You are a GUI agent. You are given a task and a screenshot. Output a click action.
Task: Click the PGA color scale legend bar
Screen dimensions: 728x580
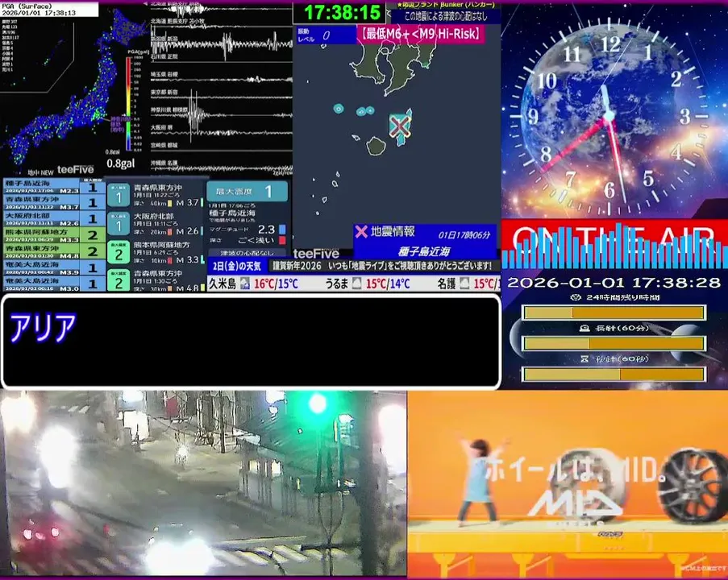pyautogui.click(x=128, y=103)
